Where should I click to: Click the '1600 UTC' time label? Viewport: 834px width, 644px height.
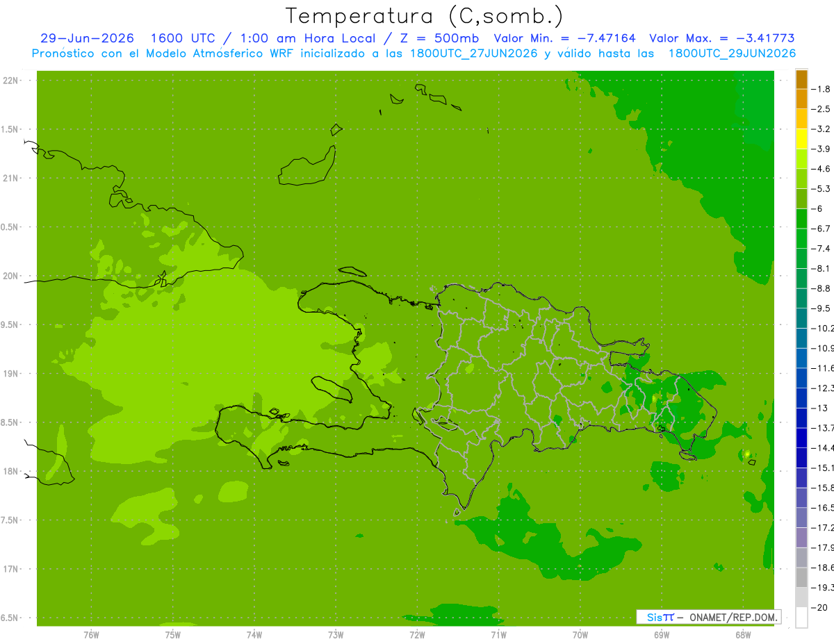point(182,38)
